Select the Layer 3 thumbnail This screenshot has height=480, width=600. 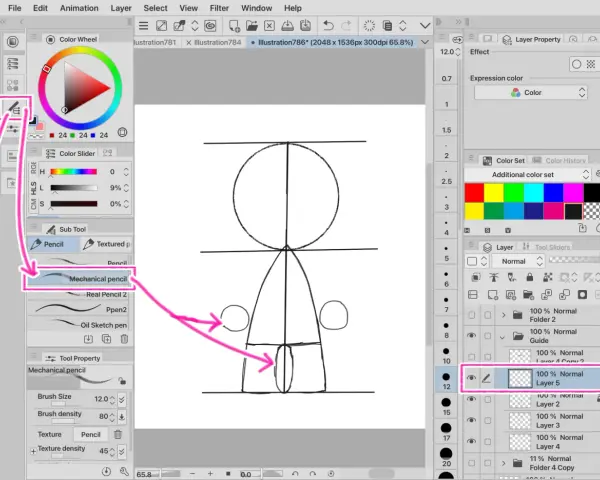520,421
